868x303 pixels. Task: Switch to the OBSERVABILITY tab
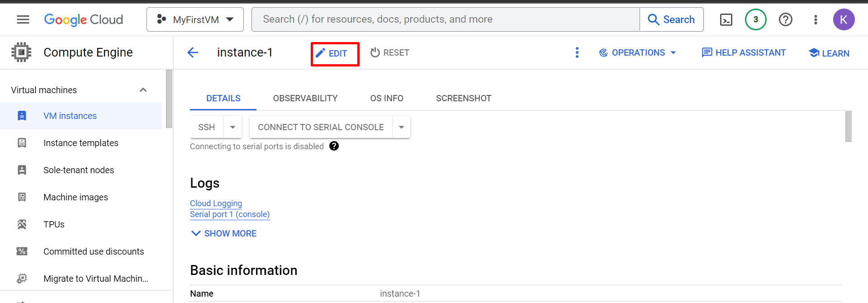(x=305, y=98)
